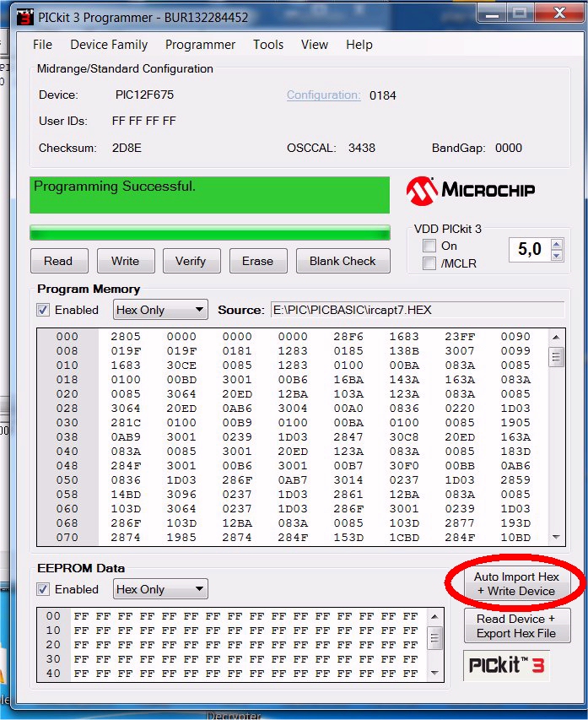Viewport: 588px width, 720px height.
Task: Toggle VDD PICkit 3 On checkbox
Action: point(429,246)
